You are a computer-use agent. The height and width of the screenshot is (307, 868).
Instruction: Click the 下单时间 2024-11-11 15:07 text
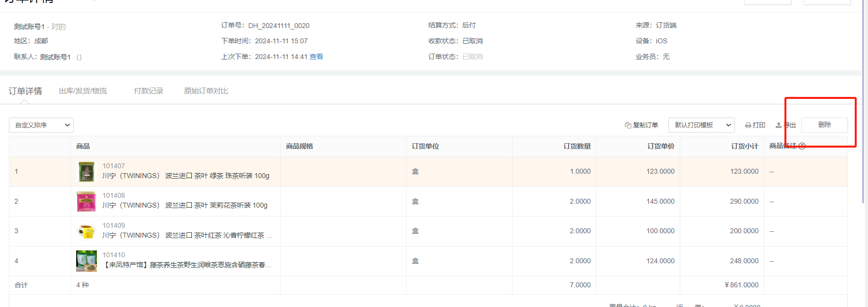coord(264,41)
